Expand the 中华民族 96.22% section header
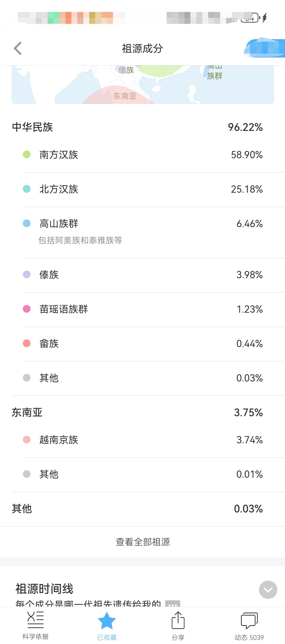Viewport: 285px width, 644px height. pyautogui.click(x=142, y=127)
